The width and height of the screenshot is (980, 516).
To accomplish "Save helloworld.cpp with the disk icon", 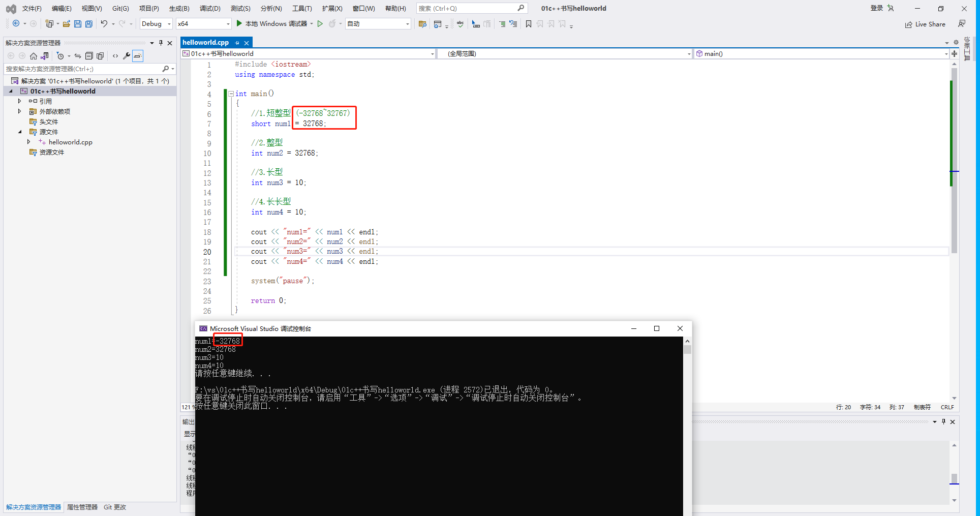I will pyautogui.click(x=78, y=23).
